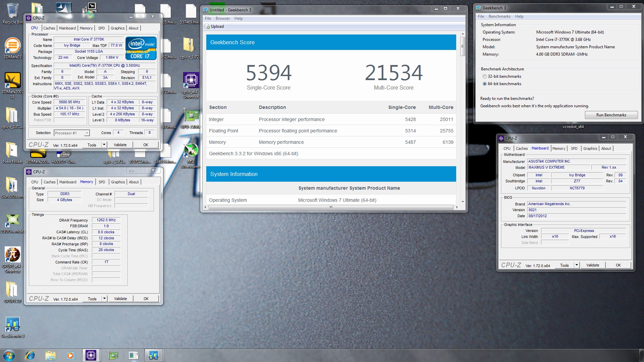Switch to Graphics tab in Memory CPU-Z window
644x362 pixels.
click(118, 182)
